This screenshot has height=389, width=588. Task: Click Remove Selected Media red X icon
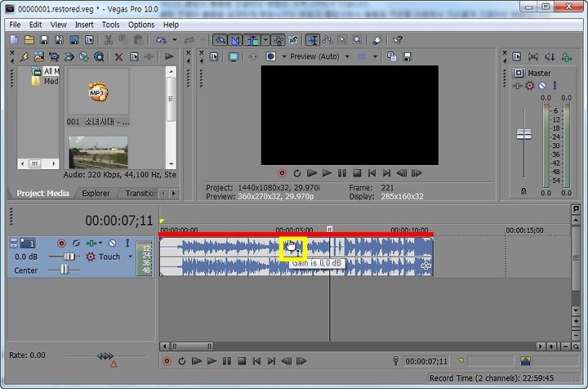(118, 57)
